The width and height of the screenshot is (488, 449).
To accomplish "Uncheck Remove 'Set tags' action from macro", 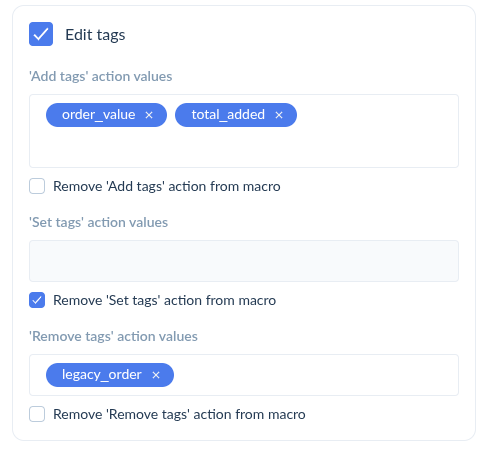I will tap(37, 300).
